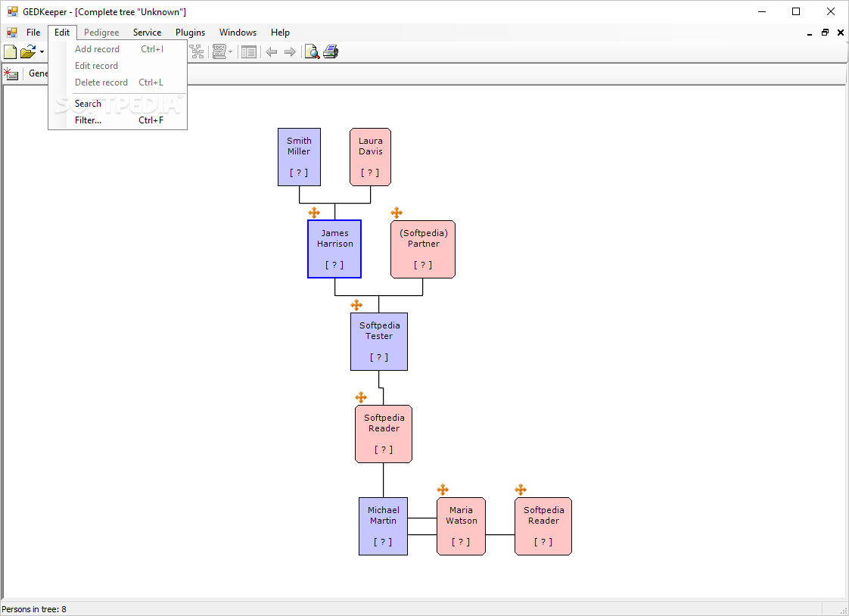Viewport: 849px width, 616px height.
Task: Select the Softpedia Tester person box
Action: pyautogui.click(x=379, y=341)
